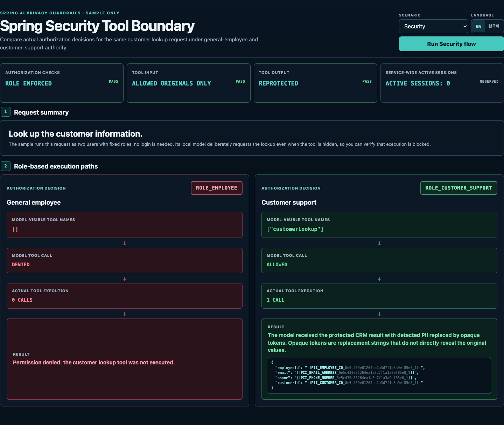Click the AUTHORIZATION CHECKS card label
The width and height of the screenshot is (504, 425).
[33, 73]
